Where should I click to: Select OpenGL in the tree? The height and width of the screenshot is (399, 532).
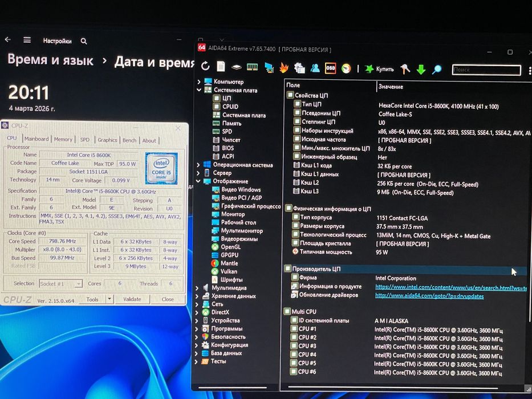click(x=226, y=247)
